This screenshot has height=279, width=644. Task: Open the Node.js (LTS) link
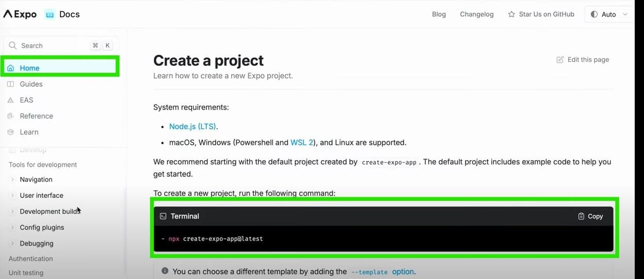coord(192,127)
